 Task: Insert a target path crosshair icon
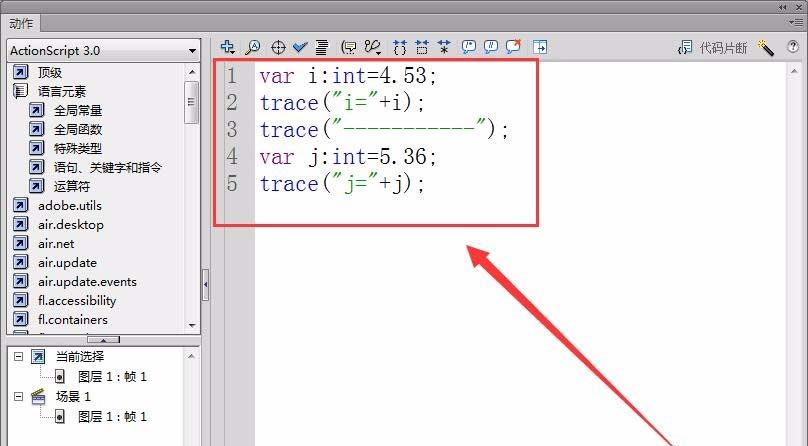[278, 47]
